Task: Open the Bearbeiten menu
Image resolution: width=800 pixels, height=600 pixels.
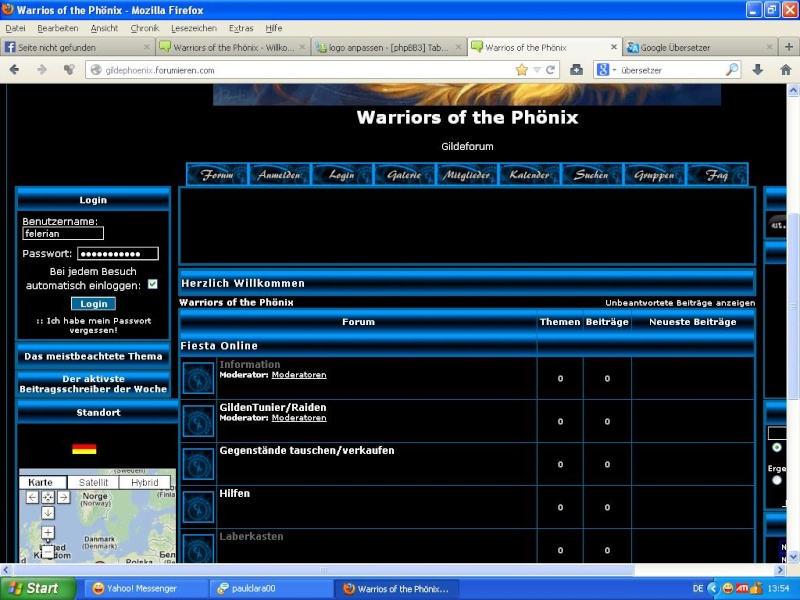Action: [x=58, y=28]
